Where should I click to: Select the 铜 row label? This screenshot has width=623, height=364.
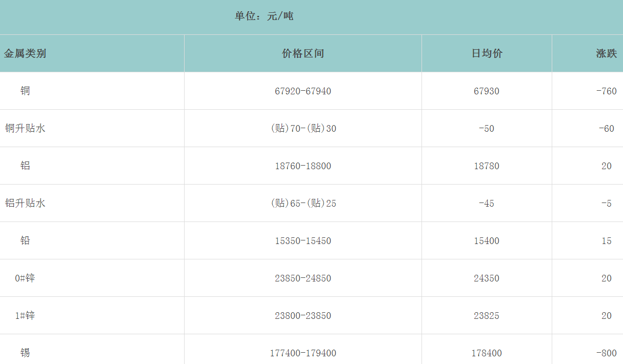click(x=25, y=91)
